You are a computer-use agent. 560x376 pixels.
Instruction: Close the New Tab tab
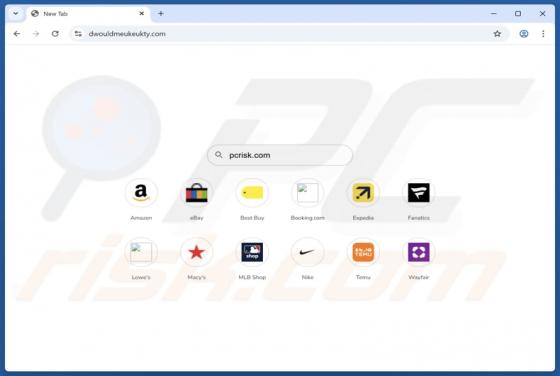[141, 14]
